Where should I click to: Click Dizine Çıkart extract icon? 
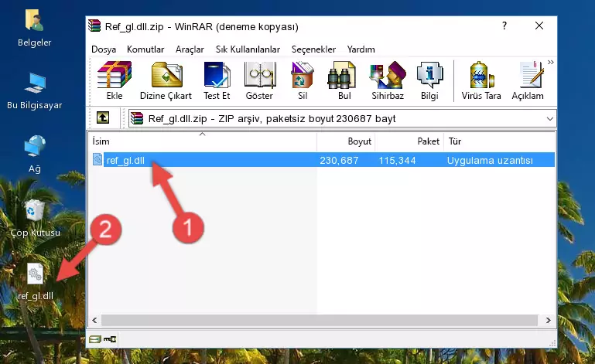pyautogui.click(x=166, y=80)
